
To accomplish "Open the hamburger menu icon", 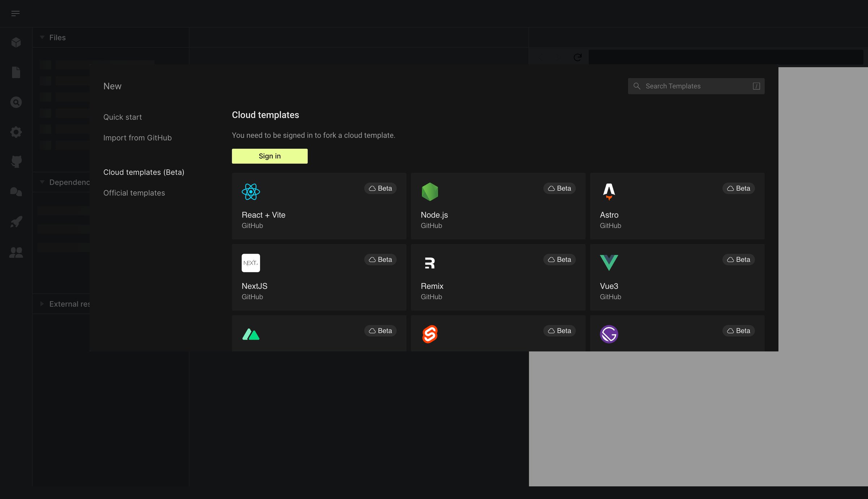I will [15, 13].
